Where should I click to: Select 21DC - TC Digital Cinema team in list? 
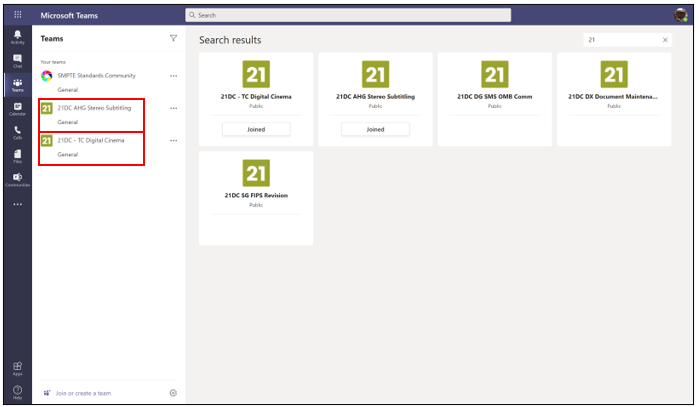point(91,140)
